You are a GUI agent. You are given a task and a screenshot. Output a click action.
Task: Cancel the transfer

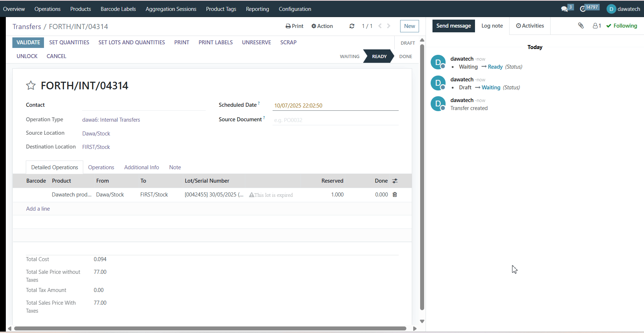[56, 56]
